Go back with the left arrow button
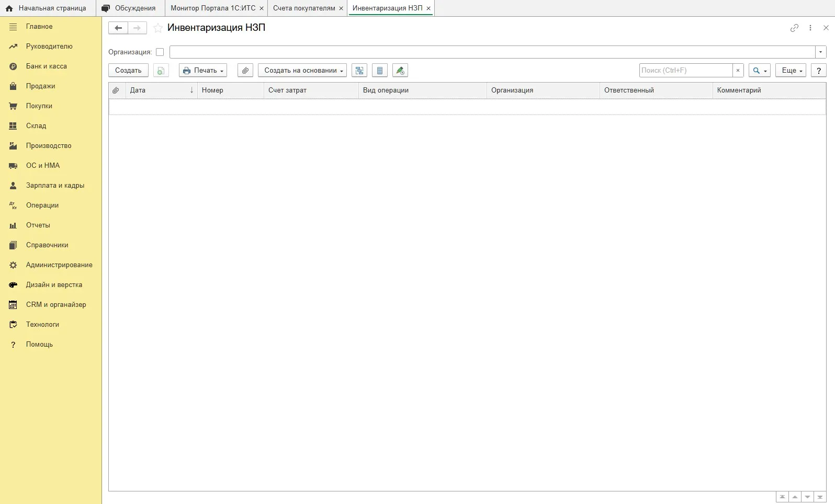The image size is (835, 504). (x=118, y=28)
